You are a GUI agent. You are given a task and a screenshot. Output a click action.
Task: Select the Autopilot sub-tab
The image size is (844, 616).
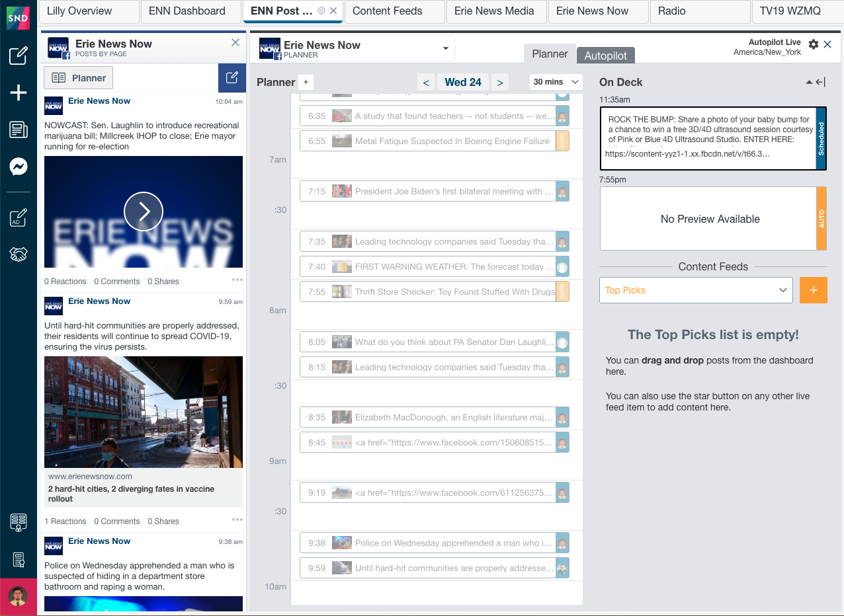coord(606,56)
